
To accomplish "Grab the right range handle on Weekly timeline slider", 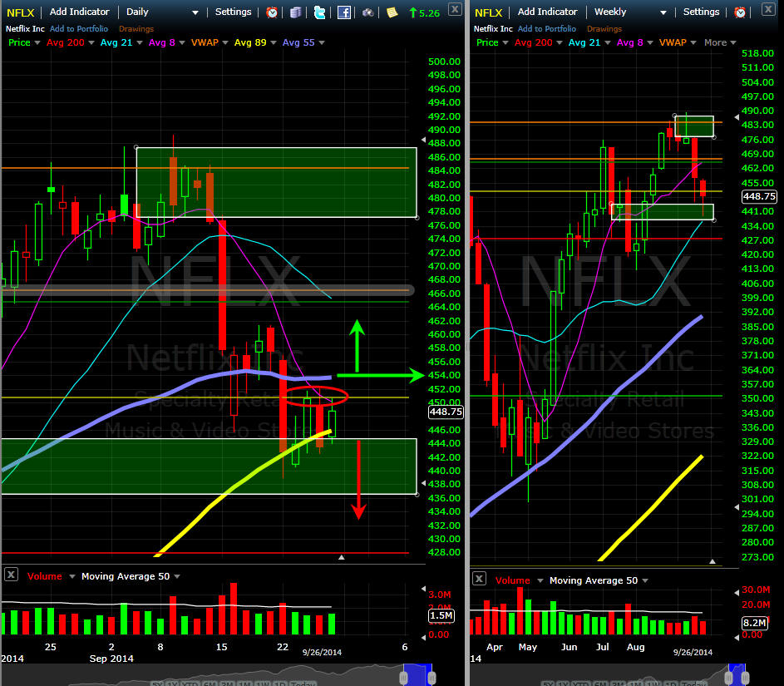I will pyautogui.click(x=745, y=678).
